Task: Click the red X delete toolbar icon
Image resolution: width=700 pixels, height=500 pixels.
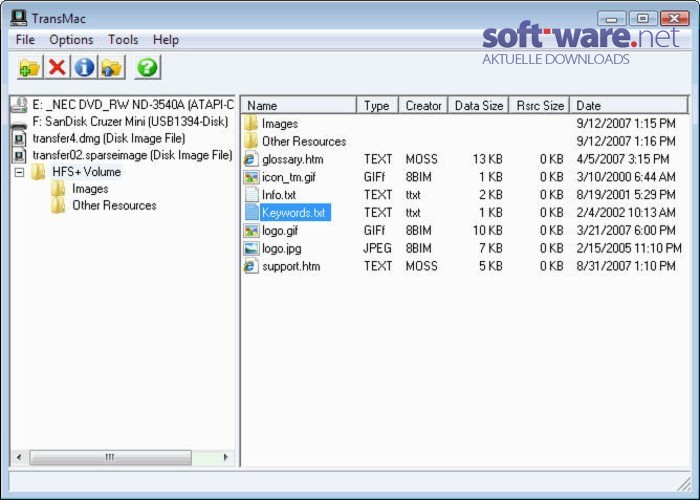Action: tap(57, 67)
